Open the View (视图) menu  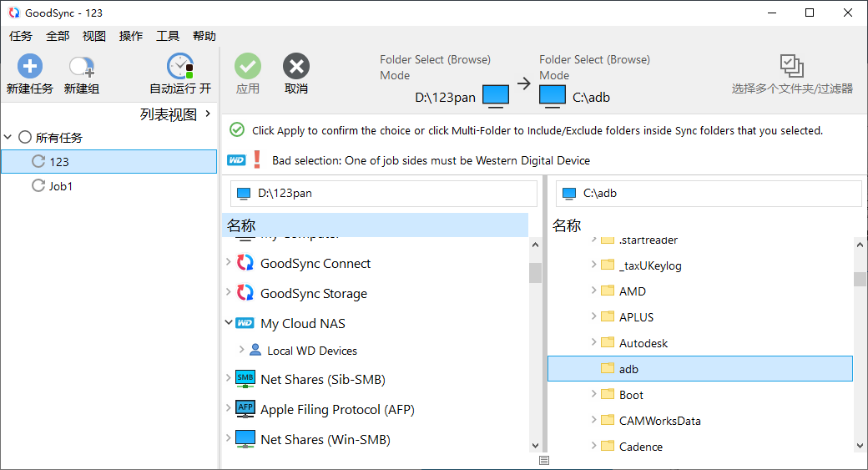point(94,36)
